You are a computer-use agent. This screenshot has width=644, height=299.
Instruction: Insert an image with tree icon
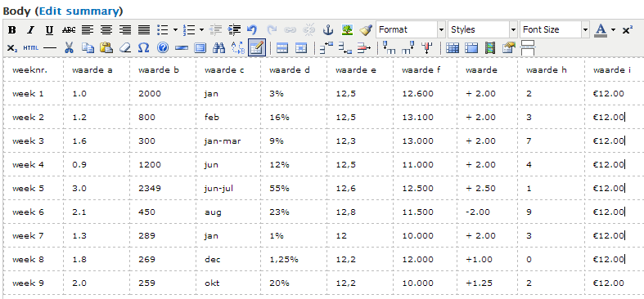pos(347,30)
